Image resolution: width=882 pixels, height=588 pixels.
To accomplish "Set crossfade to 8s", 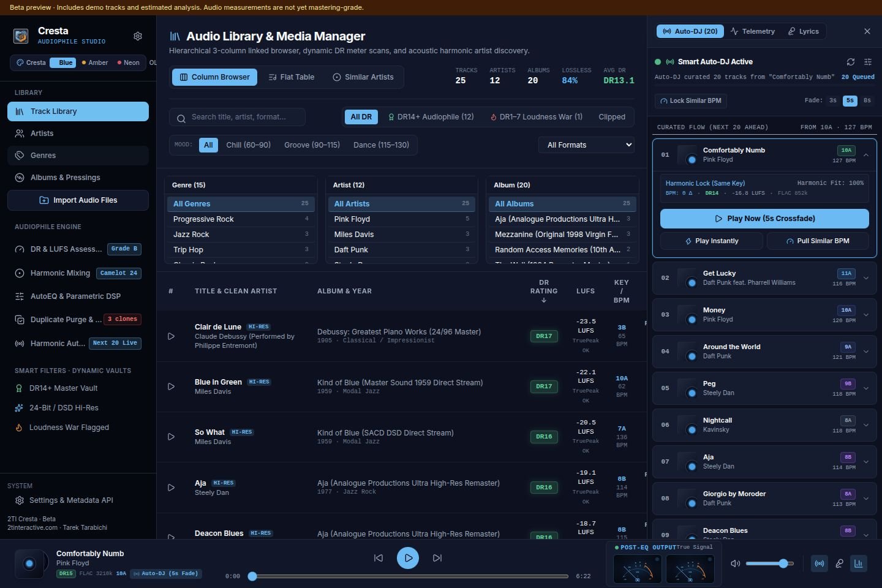I will point(867,100).
